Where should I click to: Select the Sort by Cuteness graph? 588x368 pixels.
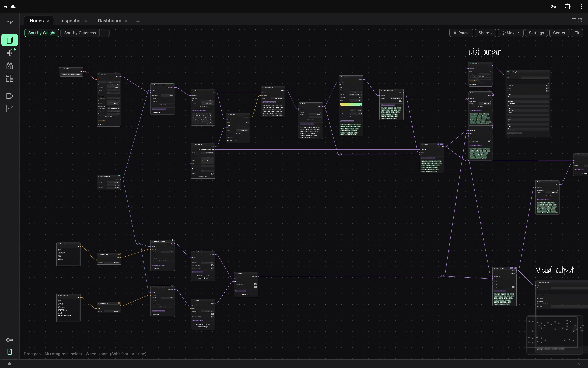80,33
